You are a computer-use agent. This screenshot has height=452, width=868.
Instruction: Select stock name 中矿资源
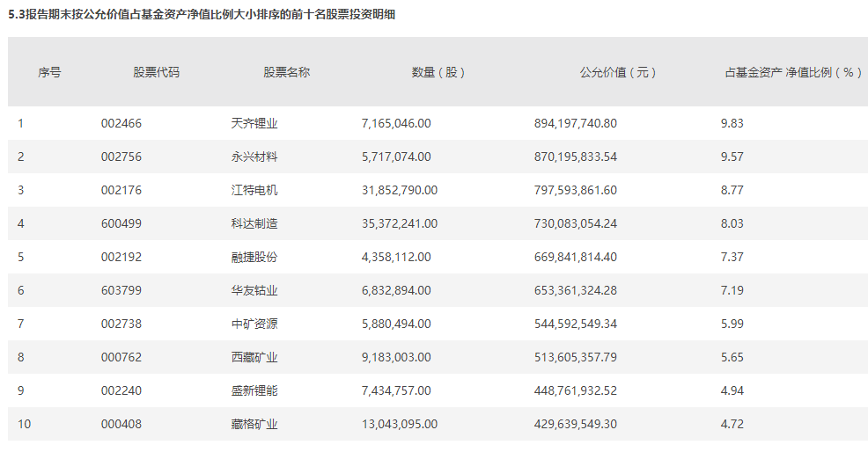(x=254, y=324)
